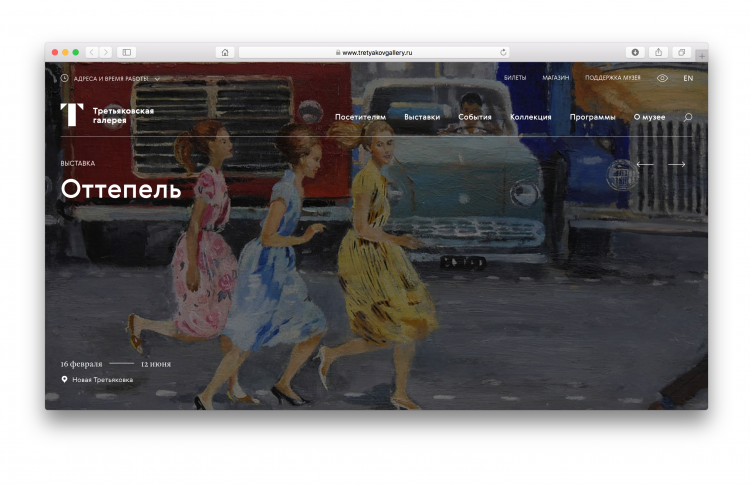This screenshot has height=485, width=750.
Task: Go back with Safari's back arrow
Action: [92, 52]
